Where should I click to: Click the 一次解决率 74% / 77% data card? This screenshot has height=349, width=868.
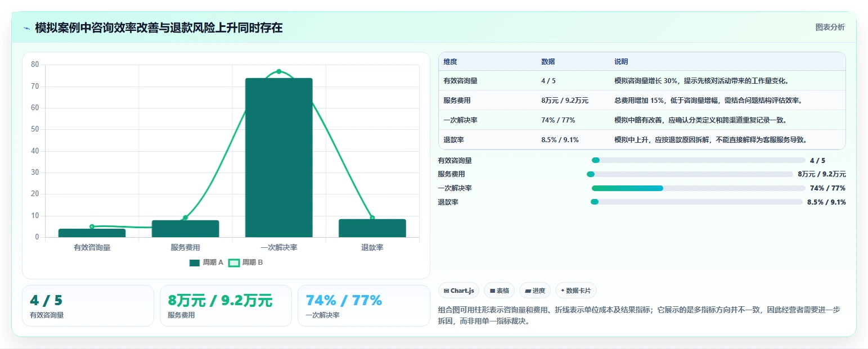pos(363,306)
